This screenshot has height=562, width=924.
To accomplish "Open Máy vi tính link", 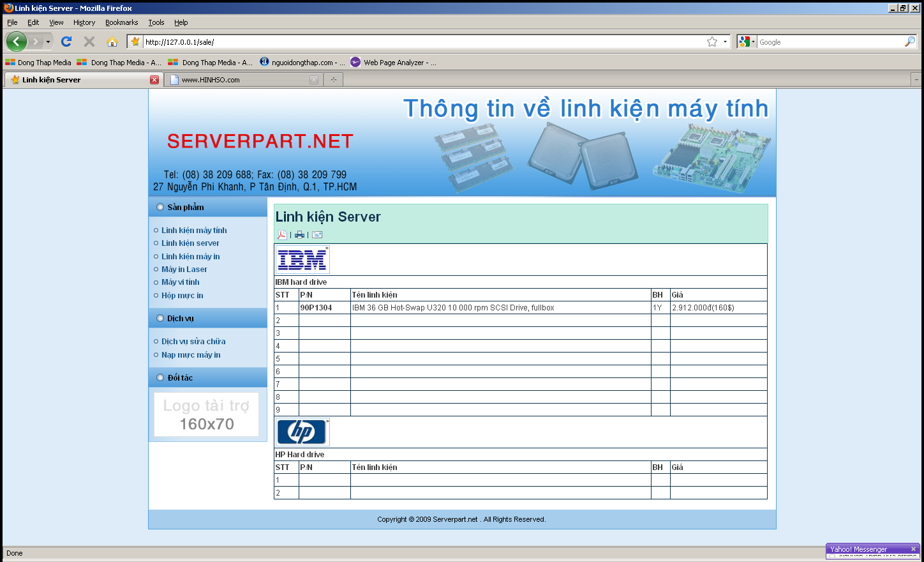I will coord(181,282).
